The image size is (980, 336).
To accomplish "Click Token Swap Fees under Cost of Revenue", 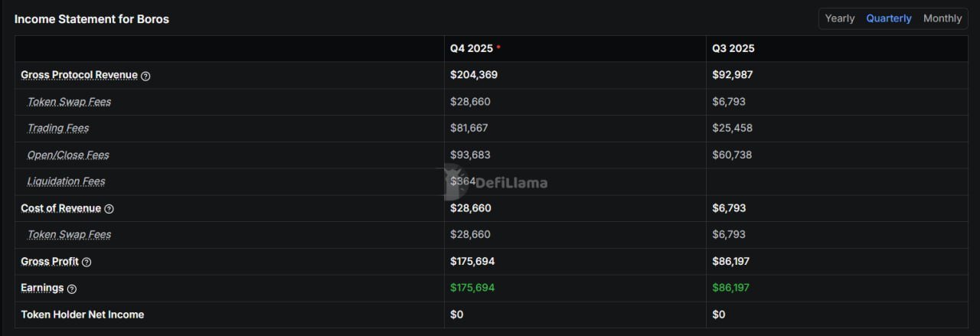I will [x=69, y=235].
